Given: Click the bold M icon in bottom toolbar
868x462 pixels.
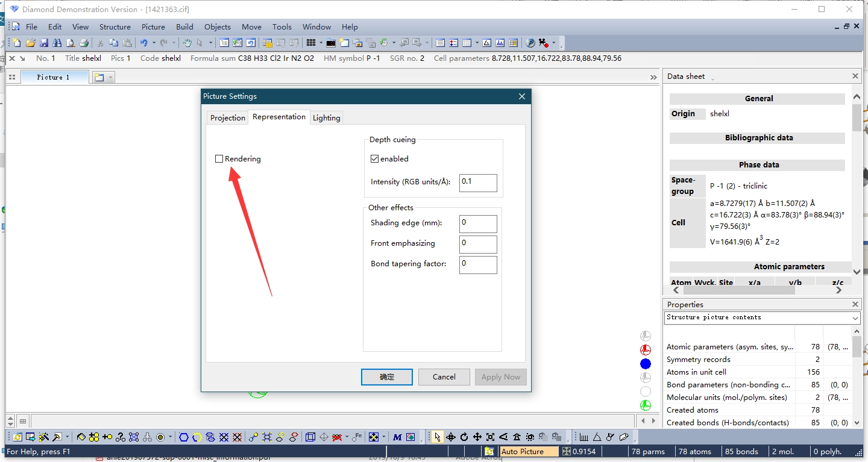Looking at the screenshot, I should tap(397, 437).
